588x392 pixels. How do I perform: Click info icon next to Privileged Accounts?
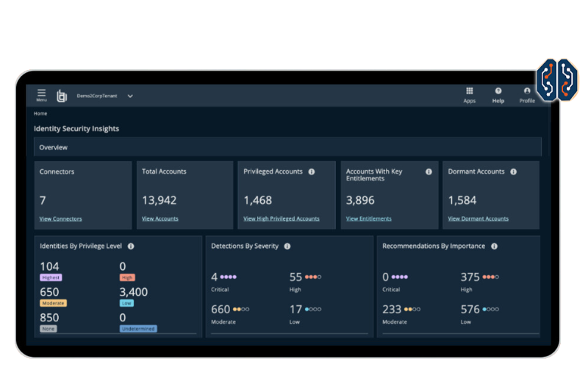[312, 171]
